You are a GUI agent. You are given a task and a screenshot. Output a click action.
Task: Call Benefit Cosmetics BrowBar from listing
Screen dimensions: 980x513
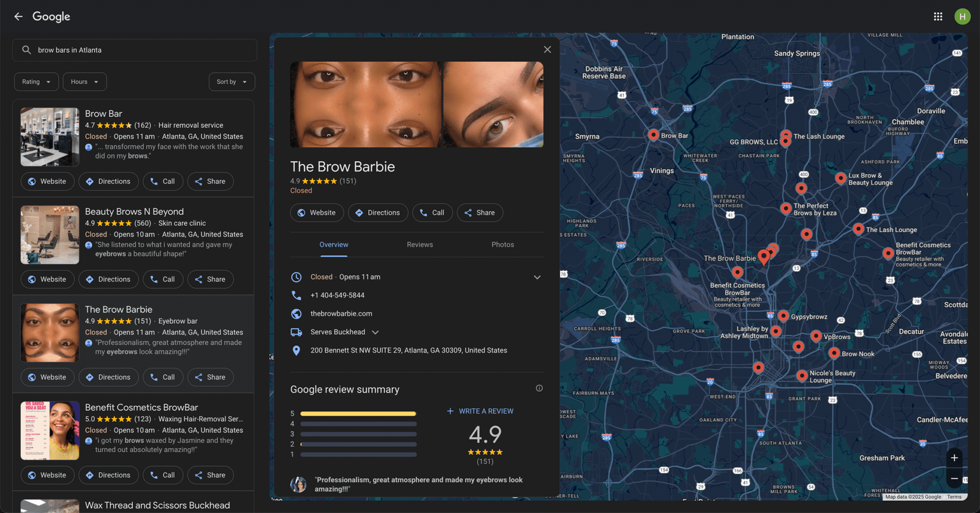pos(163,475)
